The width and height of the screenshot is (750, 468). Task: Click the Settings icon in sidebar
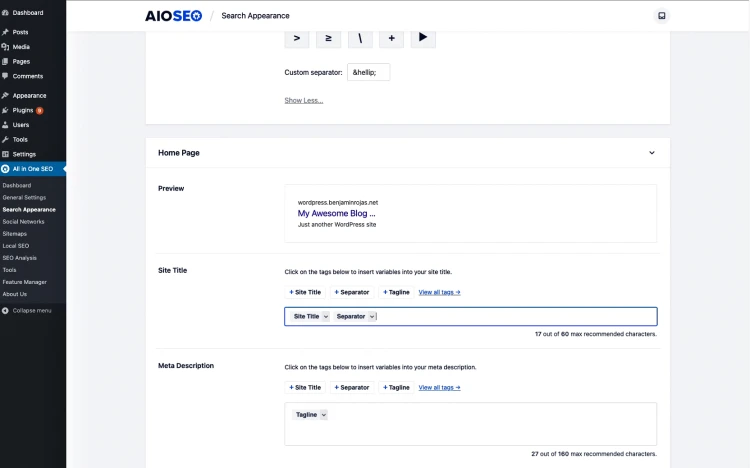(x=5, y=155)
